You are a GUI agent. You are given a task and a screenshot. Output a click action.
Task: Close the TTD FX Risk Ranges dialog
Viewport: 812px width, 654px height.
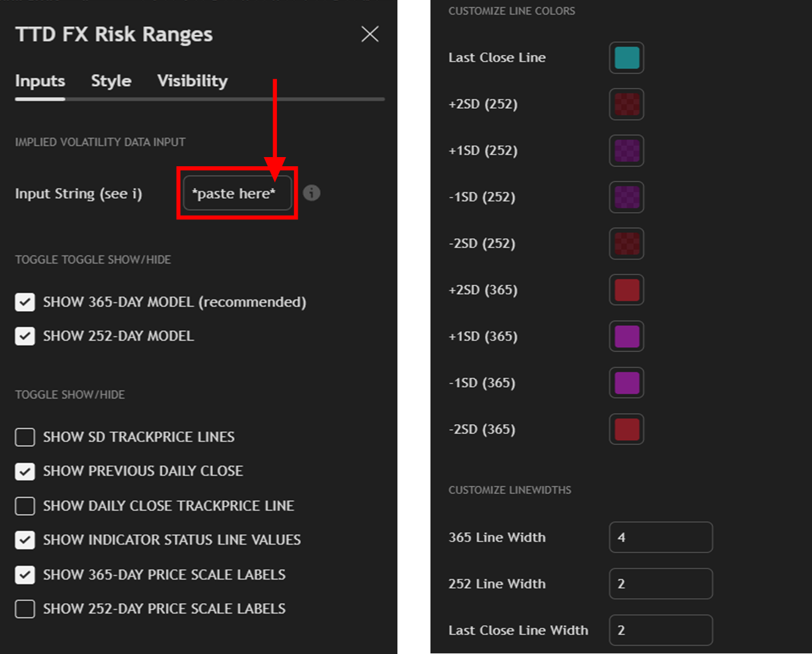coord(370,34)
